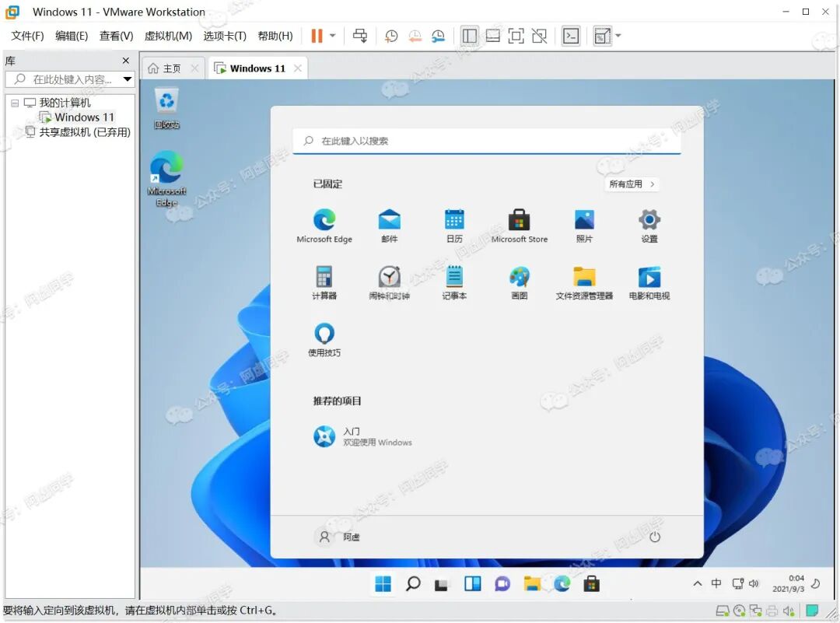Switch to Unity mode icon
The height and width of the screenshot is (623, 840).
tap(540, 36)
